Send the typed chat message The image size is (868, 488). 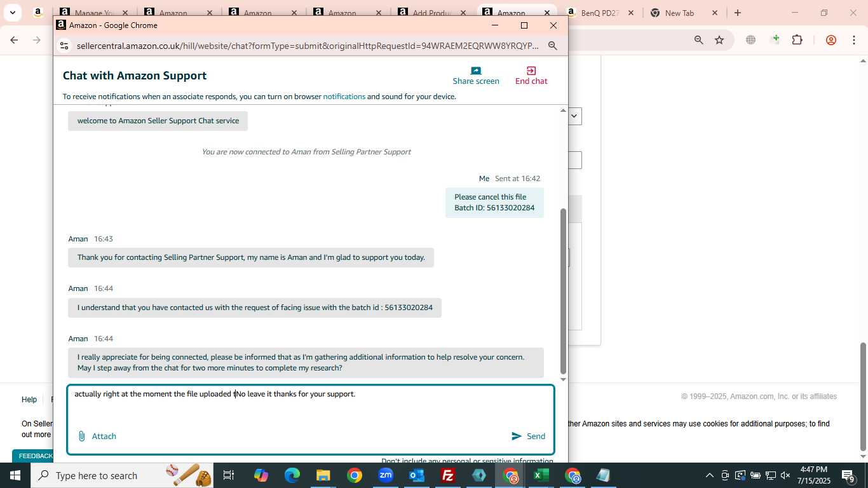pyautogui.click(x=529, y=436)
